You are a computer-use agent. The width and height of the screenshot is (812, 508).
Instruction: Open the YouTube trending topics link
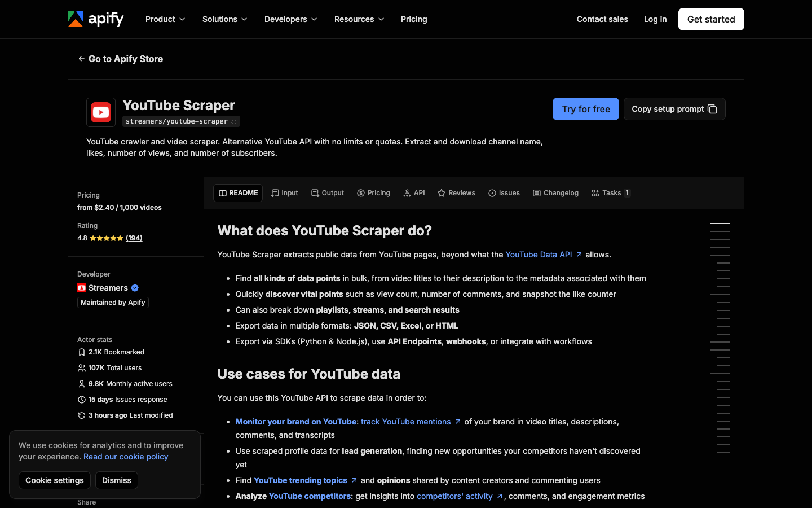click(x=301, y=480)
